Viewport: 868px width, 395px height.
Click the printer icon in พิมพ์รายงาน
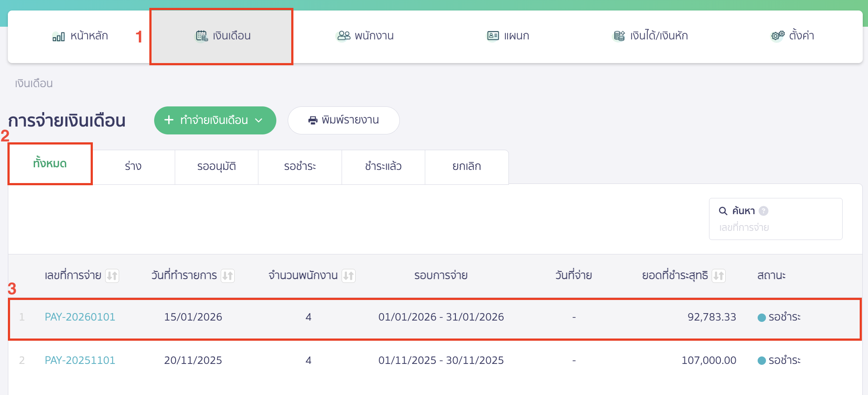pos(313,120)
